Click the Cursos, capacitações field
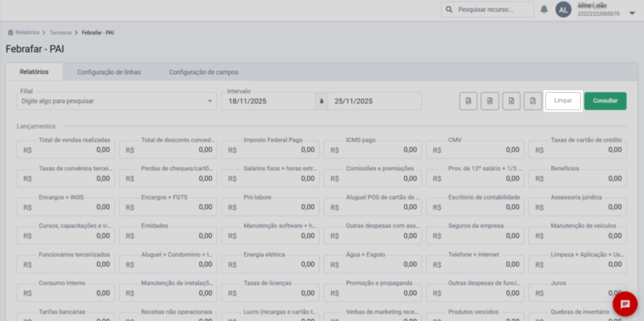Screen dimensions: 644x321 point(66,236)
